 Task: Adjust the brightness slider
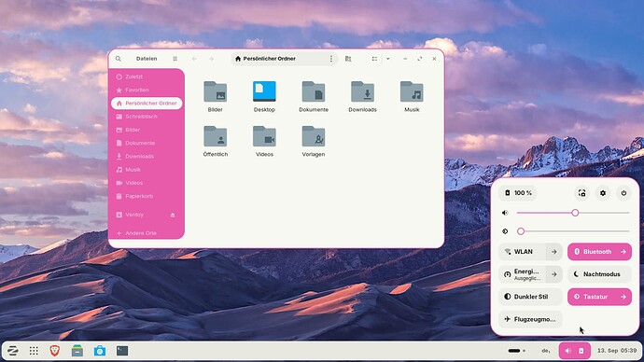tap(573, 231)
